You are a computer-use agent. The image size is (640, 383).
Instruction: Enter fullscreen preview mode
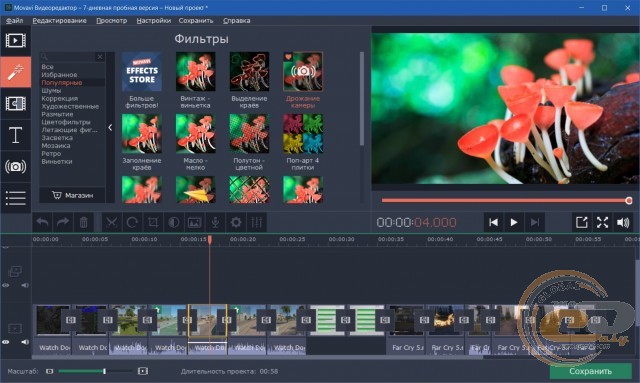coord(602,223)
